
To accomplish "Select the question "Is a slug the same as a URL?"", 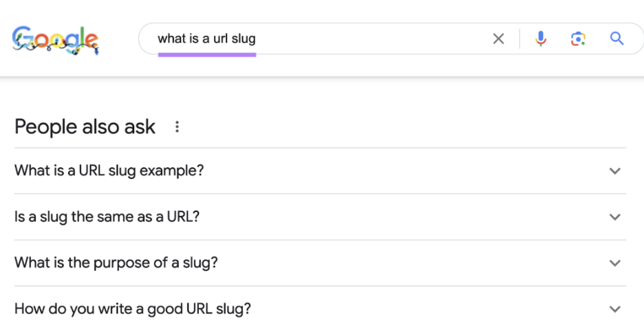I will pos(107,217).
